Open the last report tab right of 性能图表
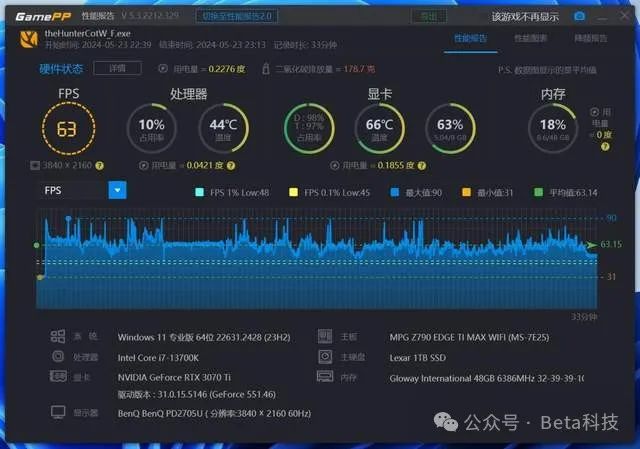Image resolution: width=640 pixels, height=449 pixels. (590, 39)
